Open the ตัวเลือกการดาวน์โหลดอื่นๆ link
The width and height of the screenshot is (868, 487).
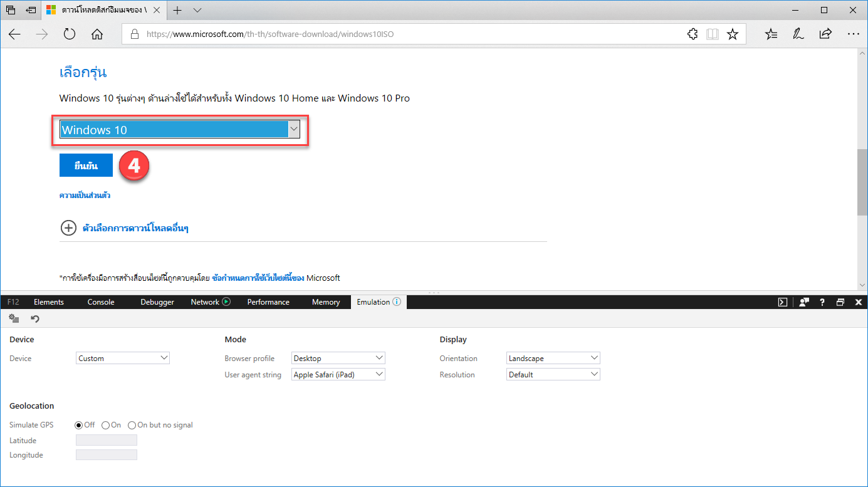pos(135,228)
